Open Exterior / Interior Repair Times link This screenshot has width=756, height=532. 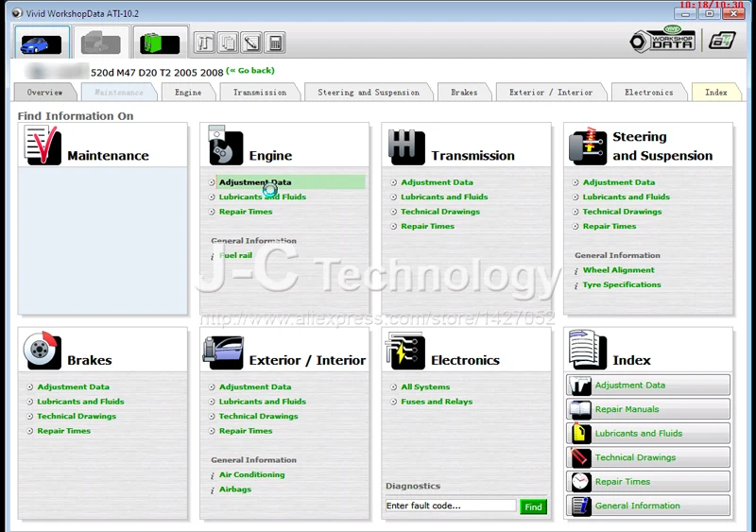246,431
